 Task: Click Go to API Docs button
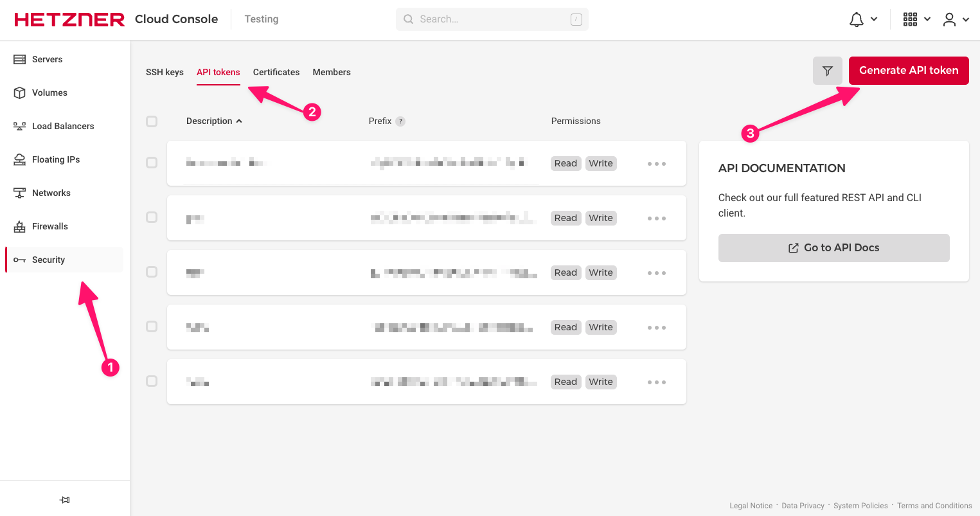[x=834, y=248]
